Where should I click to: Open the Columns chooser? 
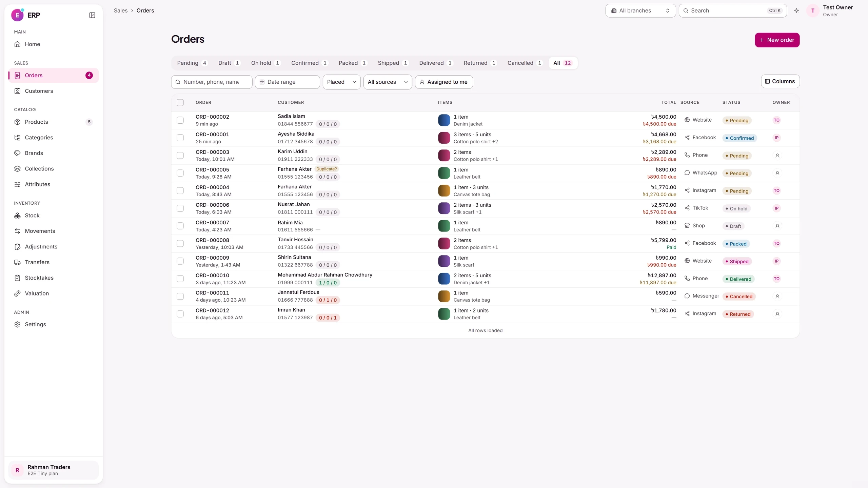[x=780, y=81]
